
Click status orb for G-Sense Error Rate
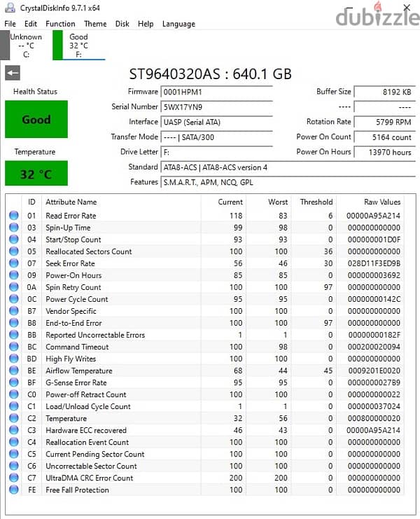[14, 382]
